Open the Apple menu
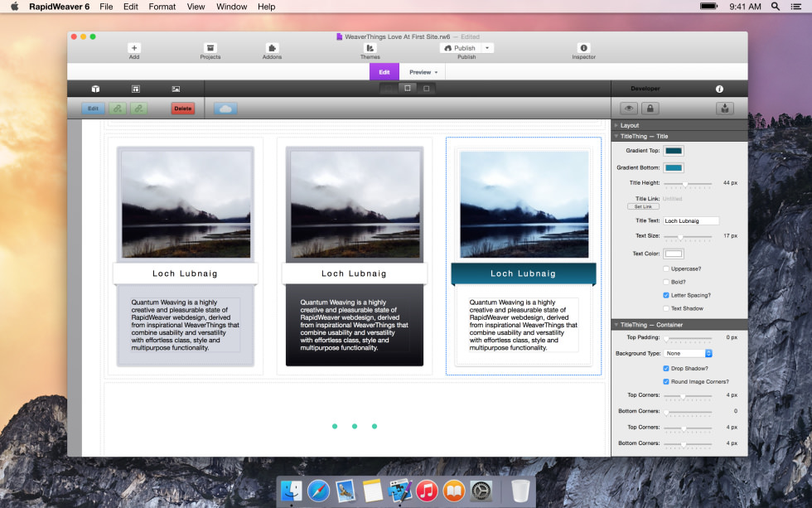This screenshot has height=508, width=812. coord(15,6)
